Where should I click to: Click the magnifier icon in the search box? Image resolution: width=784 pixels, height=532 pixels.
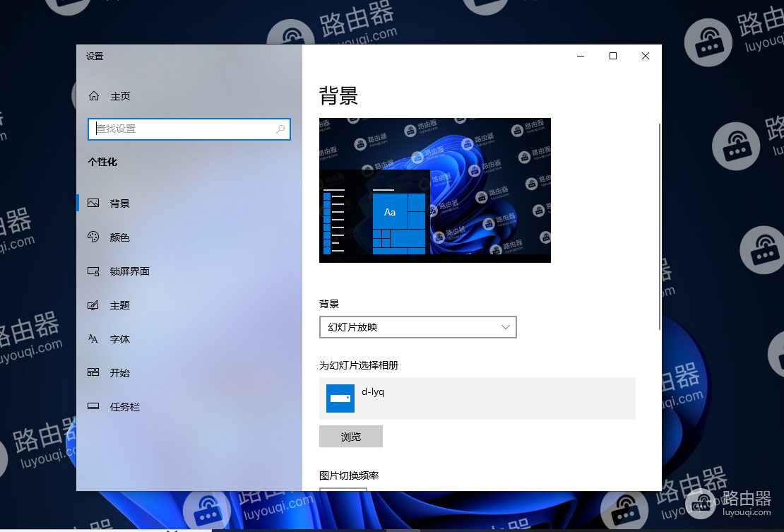click(280, 129)
